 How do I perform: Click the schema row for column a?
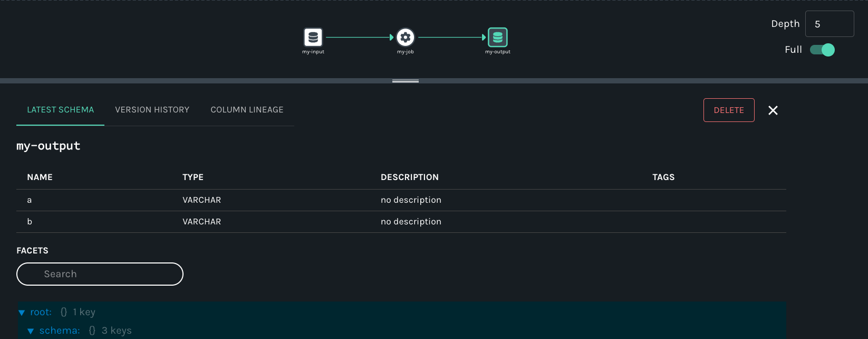tap(401, 200)
